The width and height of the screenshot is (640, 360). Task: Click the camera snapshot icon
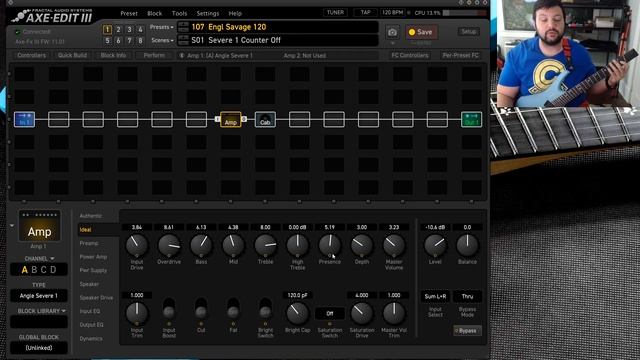pos(392,32)
